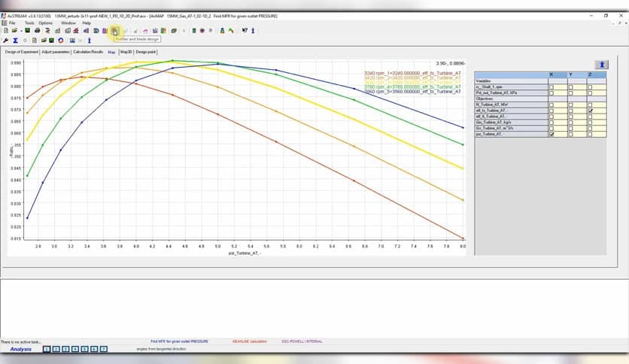
Task: Check Z for the Gv_Turbine_AT m^3/s row
Action: (x=590, y=129)
